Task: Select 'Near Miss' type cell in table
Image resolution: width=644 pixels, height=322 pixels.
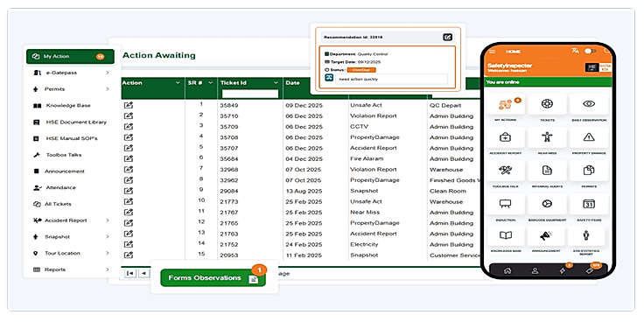Action: pyautogui.click(x=365, y=212)
